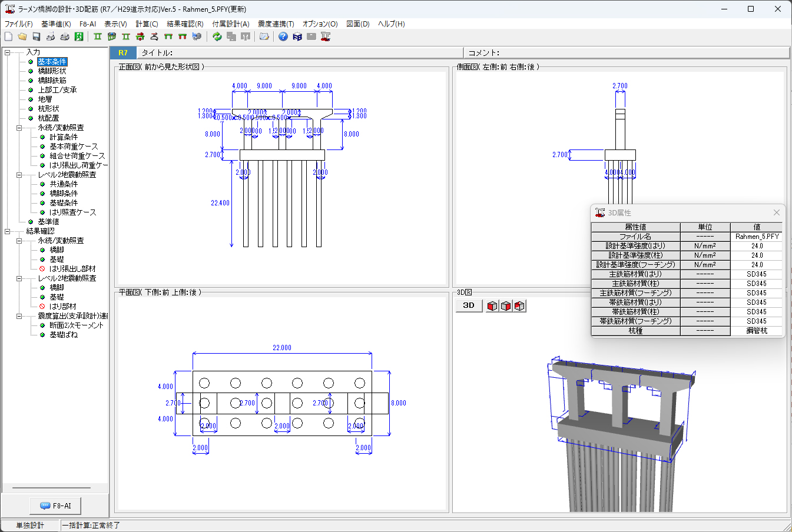This screenshot has width=792, height=532.
Task: Open help via the blue question mark icon
Action: (283, 36)
